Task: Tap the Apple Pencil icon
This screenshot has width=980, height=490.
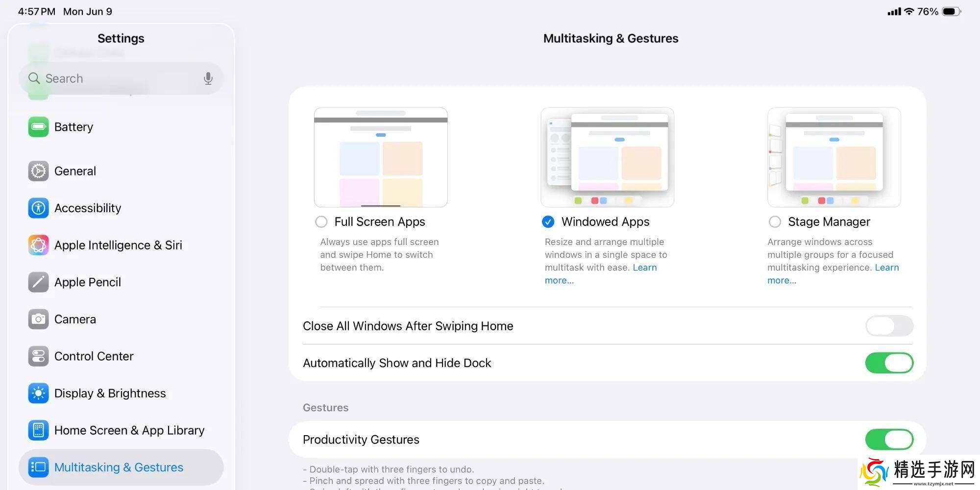Action: [x=38, y=282]
